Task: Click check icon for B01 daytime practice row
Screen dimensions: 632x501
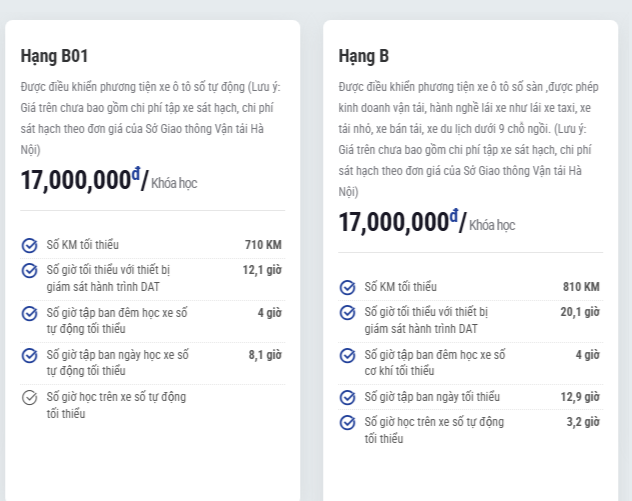Action: [29, 355]
